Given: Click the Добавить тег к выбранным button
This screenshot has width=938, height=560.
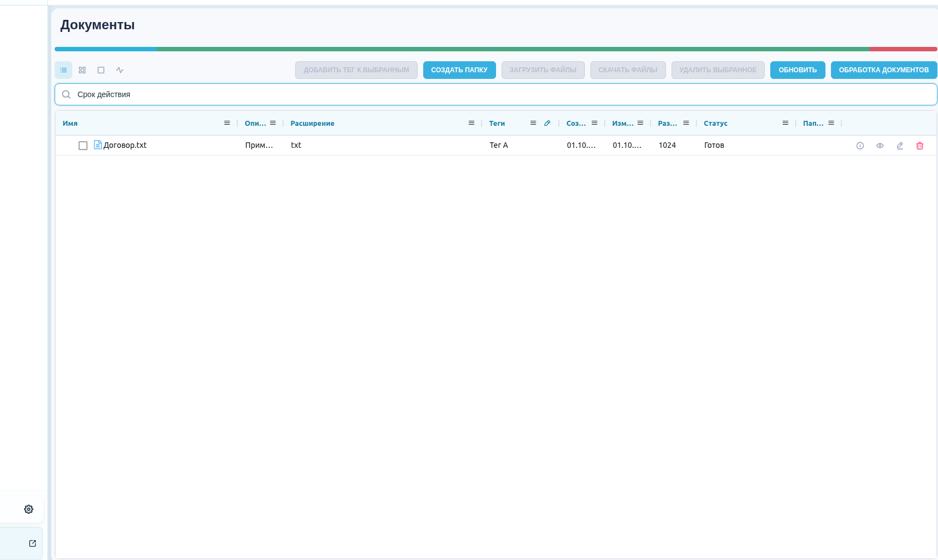Looking at the screenshot, I should 356,70.
